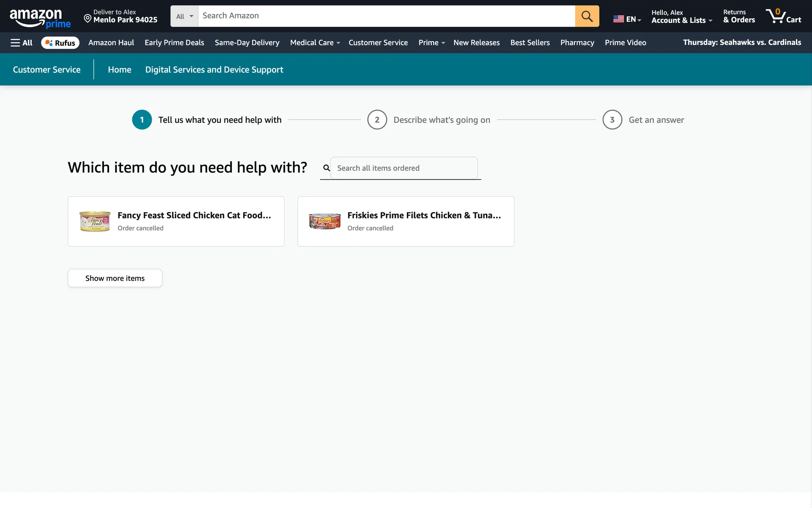The image size is (812, 508).
Task: Go to the Home tab
Action: [119, 70]
